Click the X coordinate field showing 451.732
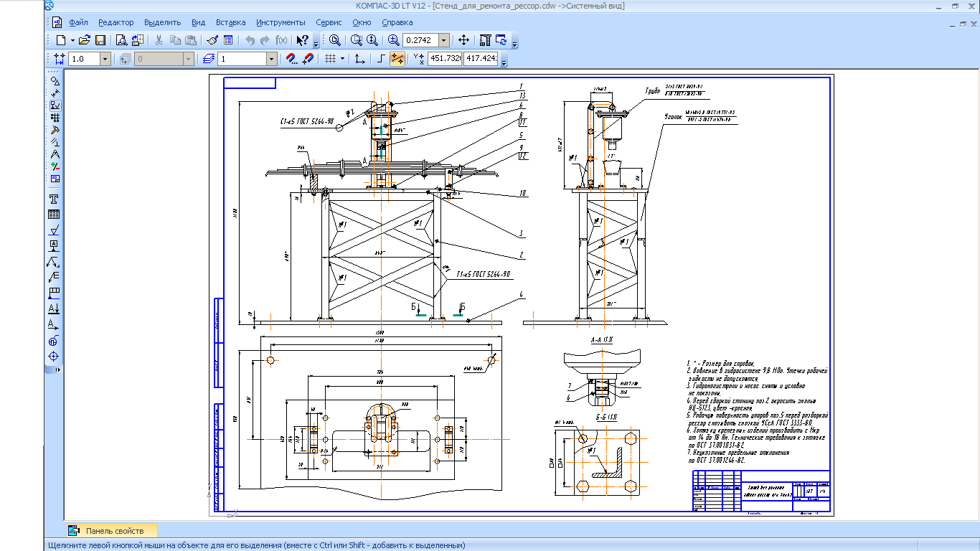Image resolution: width=980 pixels, height=551 pixels. click(444, 59)
